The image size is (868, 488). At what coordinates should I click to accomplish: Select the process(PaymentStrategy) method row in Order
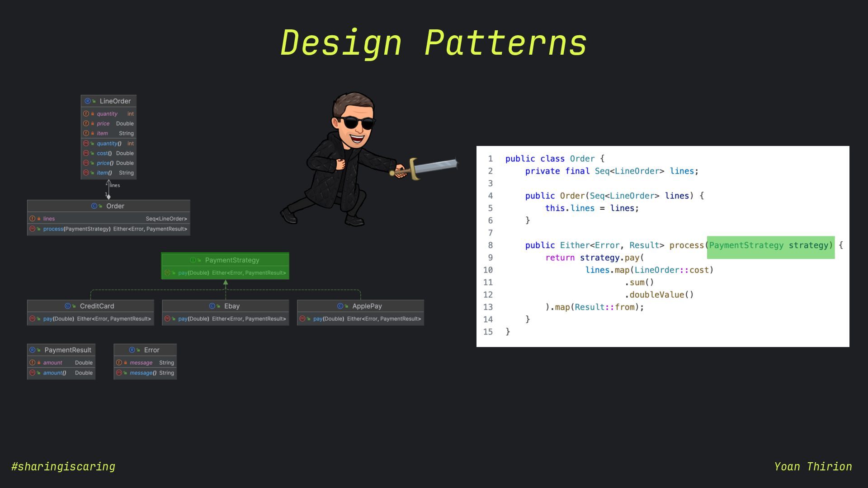pyautogui.click(x=108, y=229)
